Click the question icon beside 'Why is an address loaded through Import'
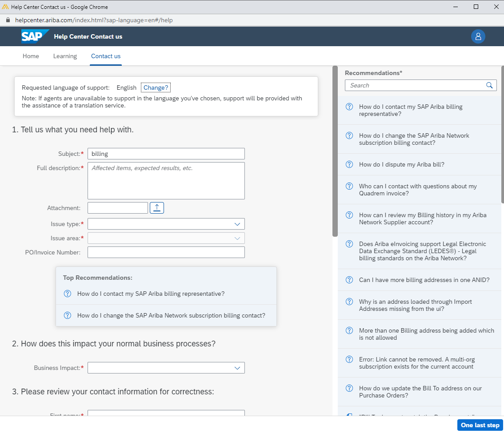 click(349, 302)
